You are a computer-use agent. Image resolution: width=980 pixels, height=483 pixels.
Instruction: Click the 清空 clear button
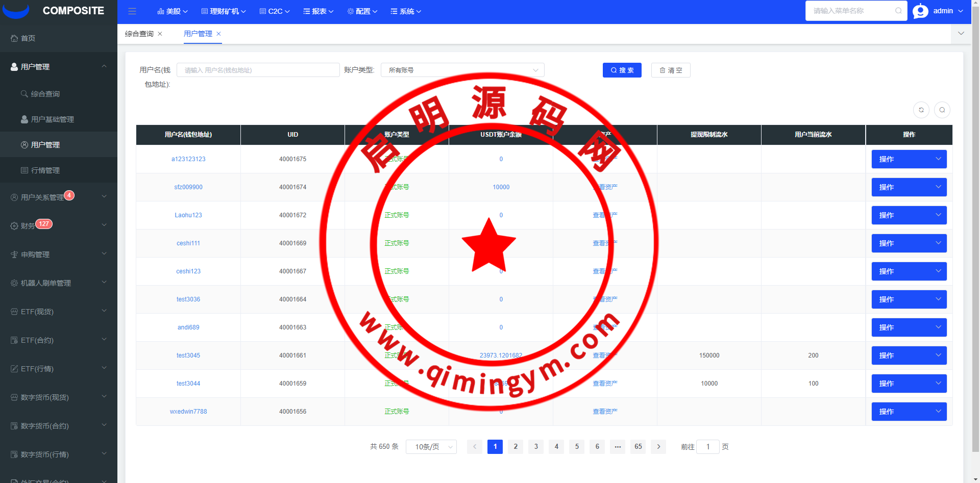click(670, 70)
